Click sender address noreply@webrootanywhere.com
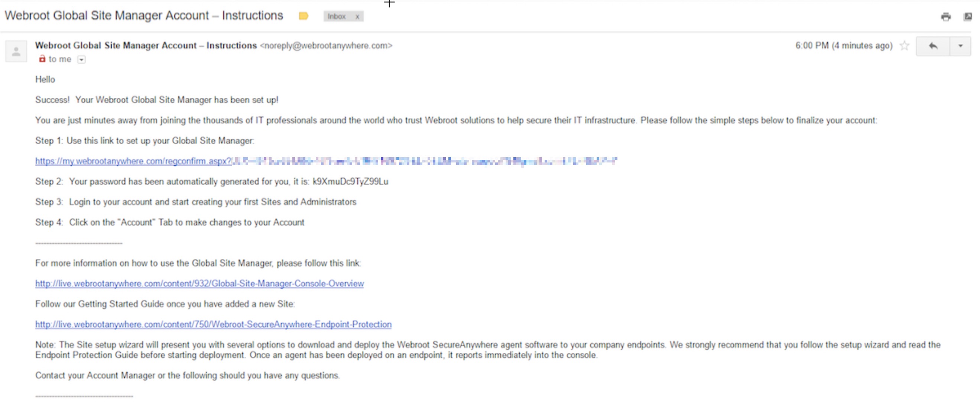 (326, 46)
